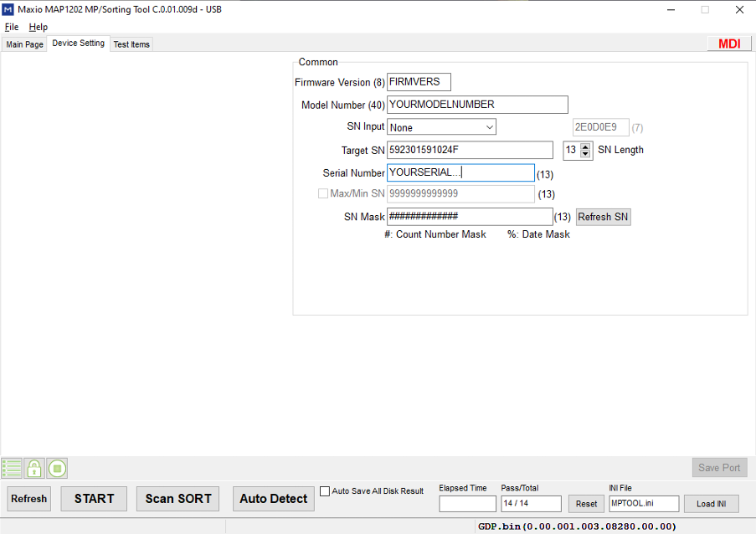Enable Auto Save All Disk Result

click(x=325, y=491)
